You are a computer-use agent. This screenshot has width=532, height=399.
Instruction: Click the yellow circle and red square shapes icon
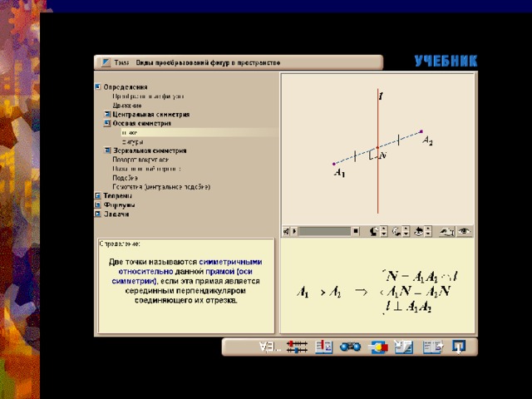coord(378,347)
